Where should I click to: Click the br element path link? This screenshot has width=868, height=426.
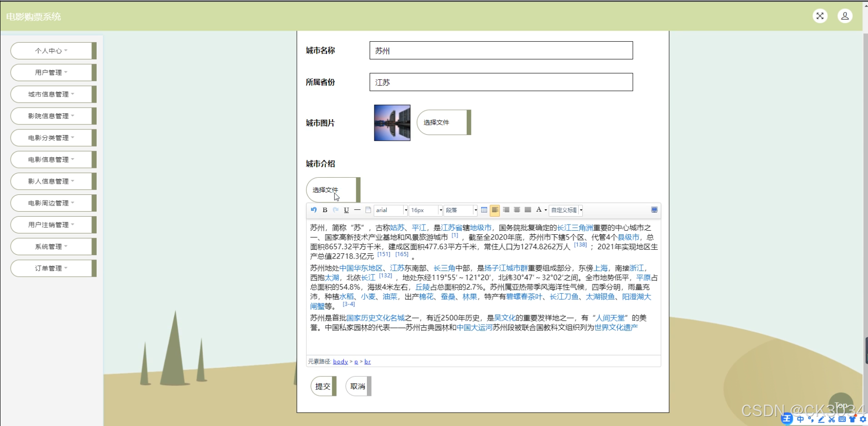368,361
